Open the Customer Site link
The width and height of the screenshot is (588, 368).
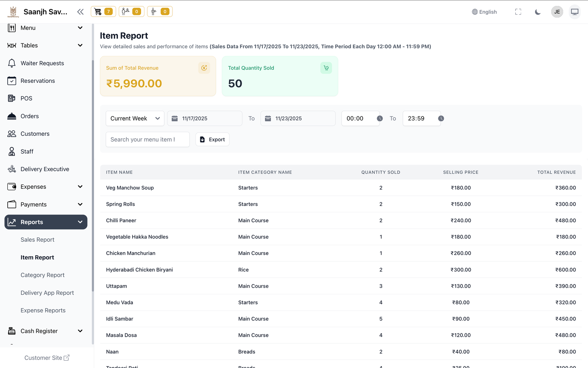(x=47, y=358)
